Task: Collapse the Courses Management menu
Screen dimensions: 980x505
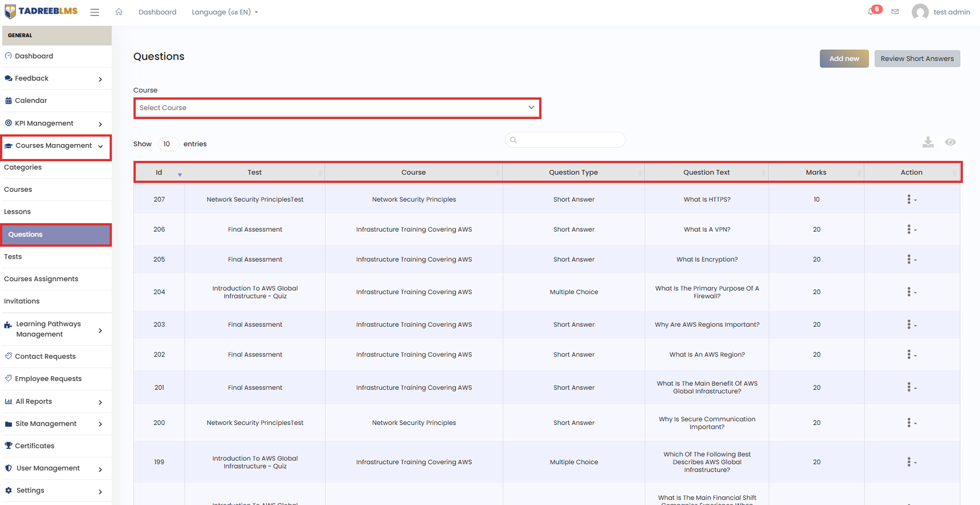Action: tap(100, 146)
